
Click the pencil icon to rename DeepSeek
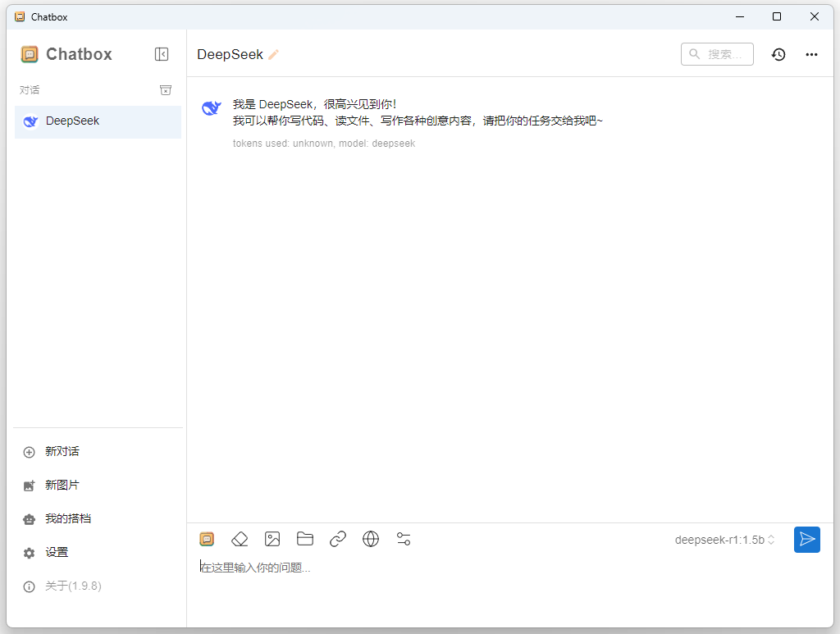[x=273, y=55]
